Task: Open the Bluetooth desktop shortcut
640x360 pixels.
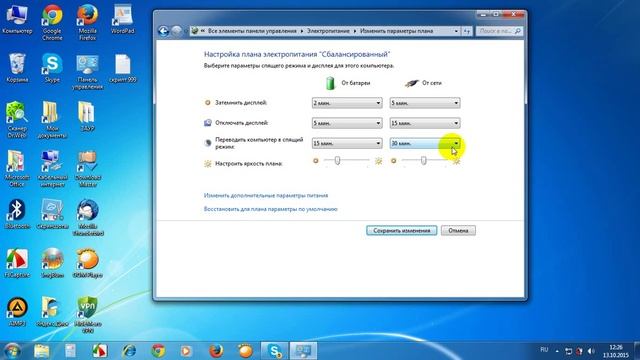Action: pos(17,214)
